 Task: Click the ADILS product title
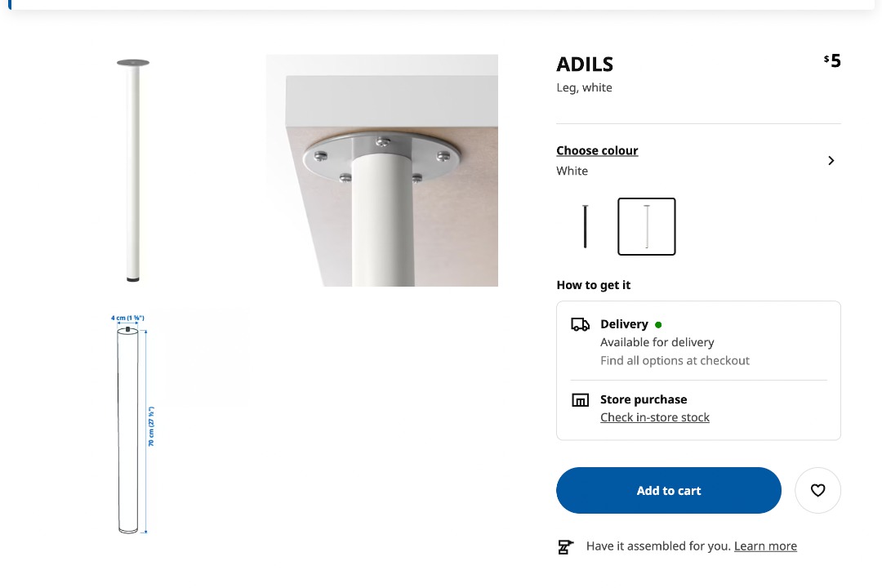click(585, 65)
